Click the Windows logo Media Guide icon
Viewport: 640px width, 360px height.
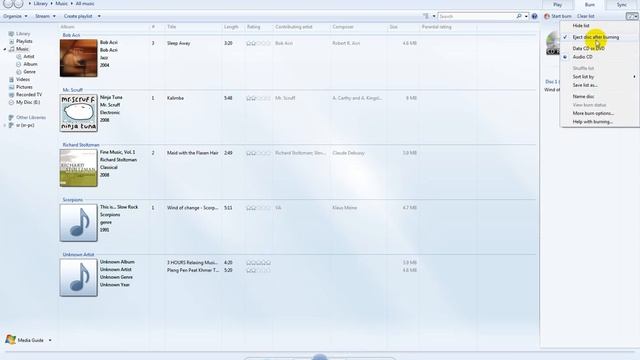[11, 340]
